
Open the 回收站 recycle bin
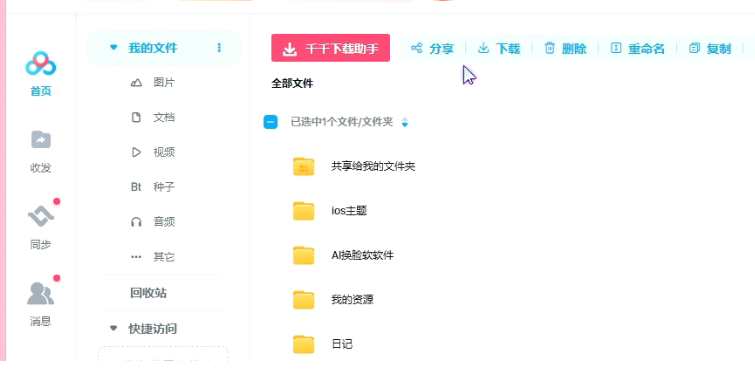148,292
